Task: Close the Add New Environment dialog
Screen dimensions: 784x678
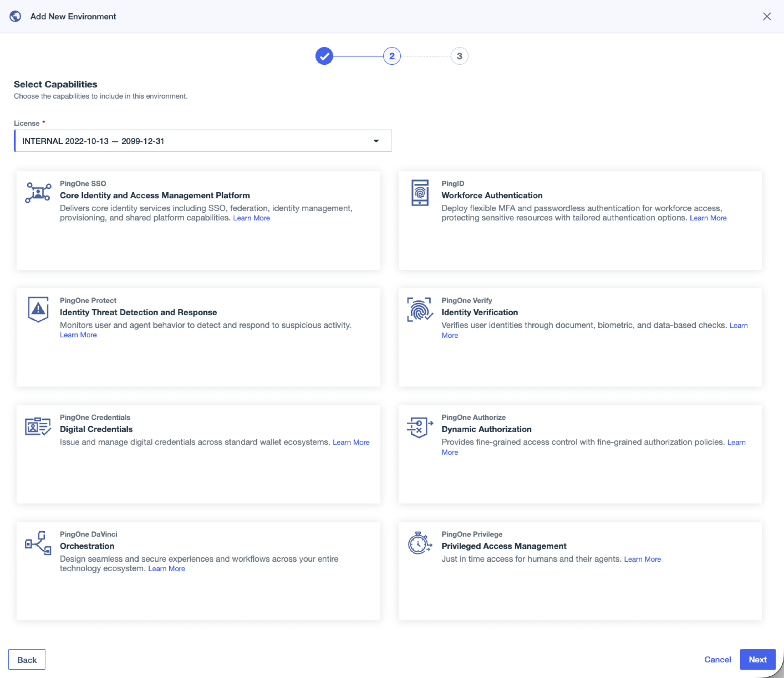Action: [767, 16]
